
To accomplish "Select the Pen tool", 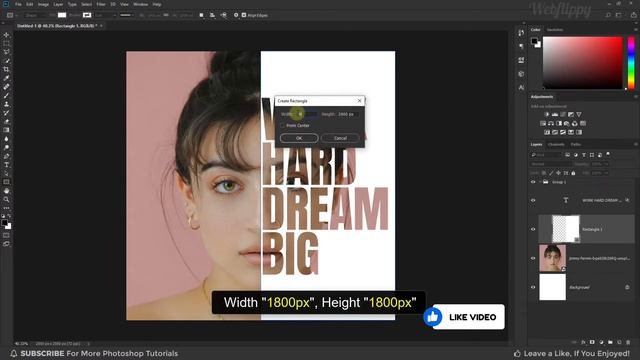I will (x=6, y=156).
